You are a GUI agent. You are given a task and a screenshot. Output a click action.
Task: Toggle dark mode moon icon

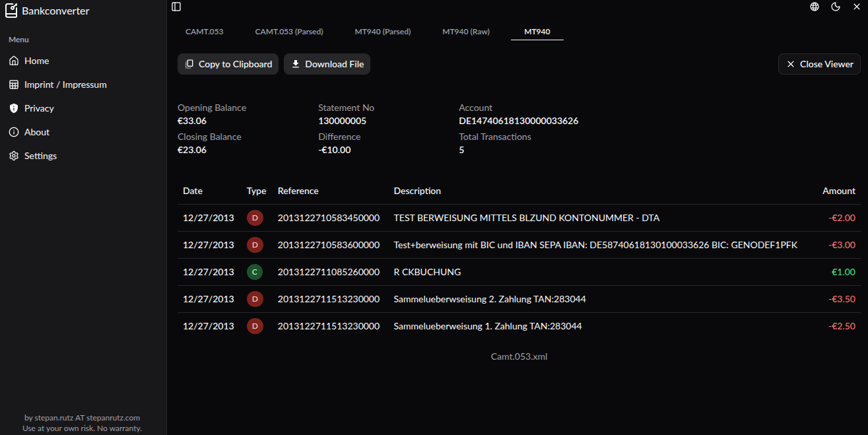[836, 7]
